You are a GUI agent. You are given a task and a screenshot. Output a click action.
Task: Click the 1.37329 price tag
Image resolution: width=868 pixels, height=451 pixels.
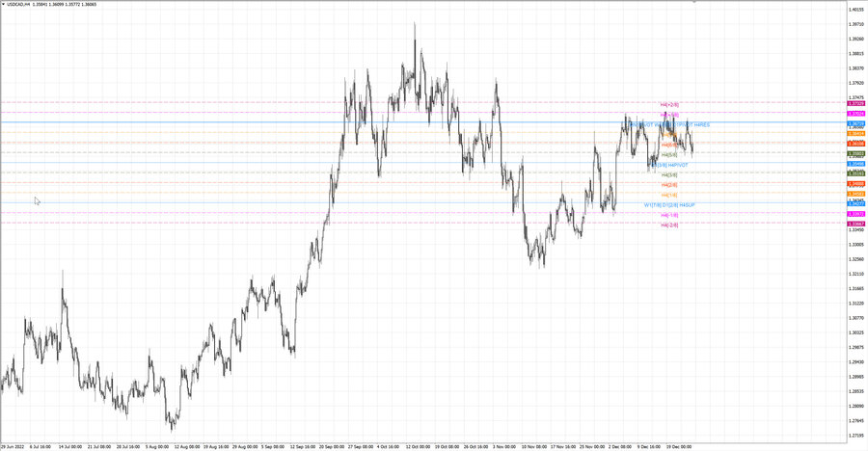point(856,103)
